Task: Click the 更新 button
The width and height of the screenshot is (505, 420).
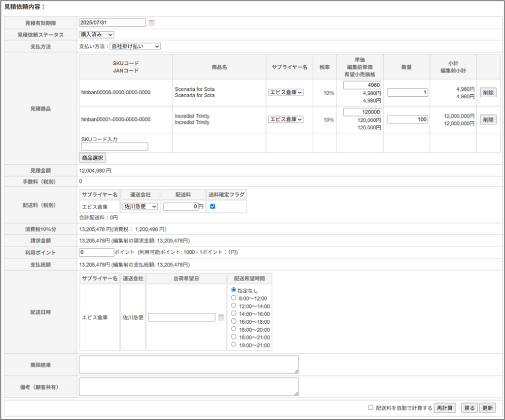Action: pos(487,408)
